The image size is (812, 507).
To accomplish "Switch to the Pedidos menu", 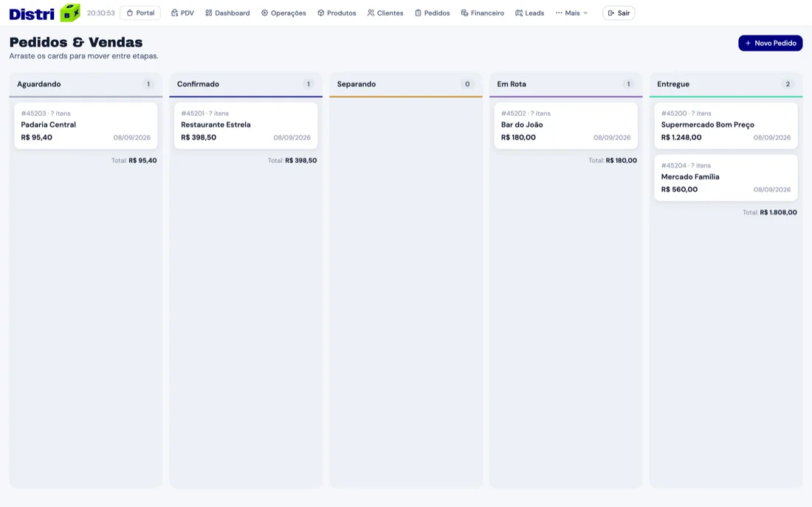I will (433, 13).
